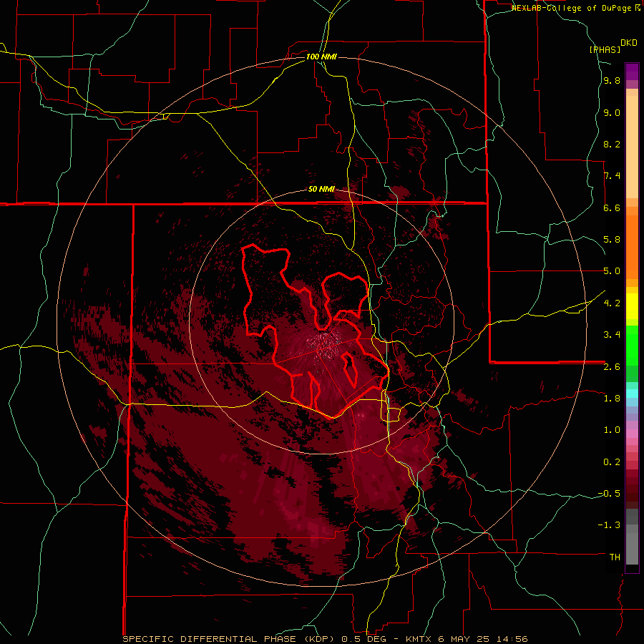Click the -0.5 value on the scale

point(609,494)
